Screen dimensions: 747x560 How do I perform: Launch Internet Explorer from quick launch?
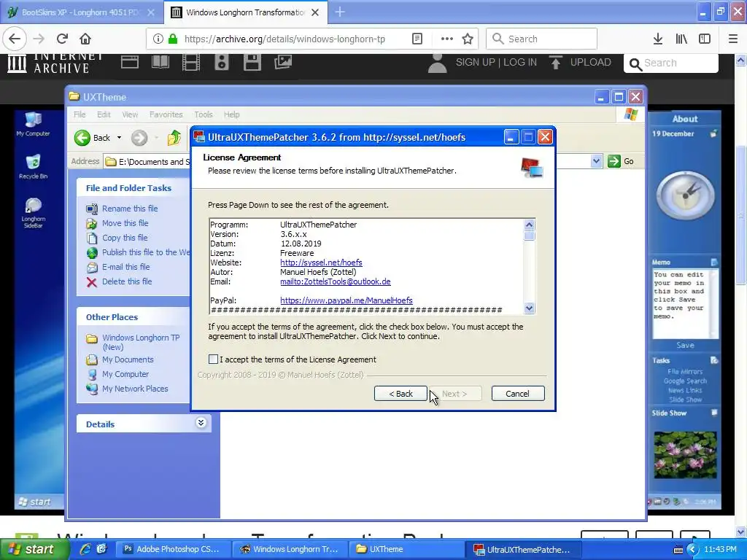pyautogui.click(x=85, y=549)
